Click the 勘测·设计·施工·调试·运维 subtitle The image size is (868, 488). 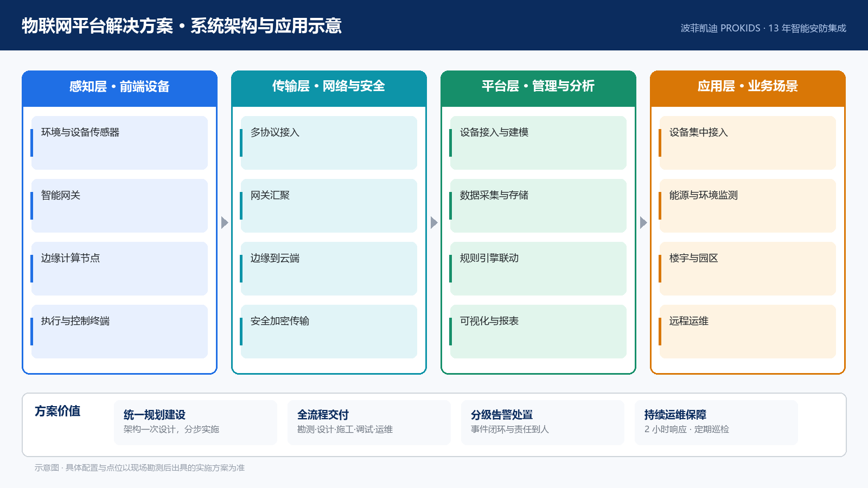tap(345, 429)
